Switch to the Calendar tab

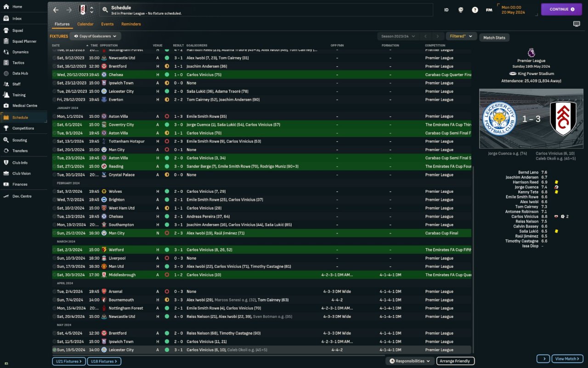pos(85,24)
